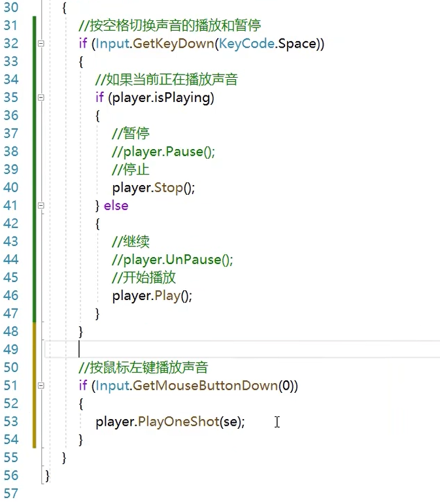Click the comment //开始播放
The image size is (440, 504).
(144, 277)
